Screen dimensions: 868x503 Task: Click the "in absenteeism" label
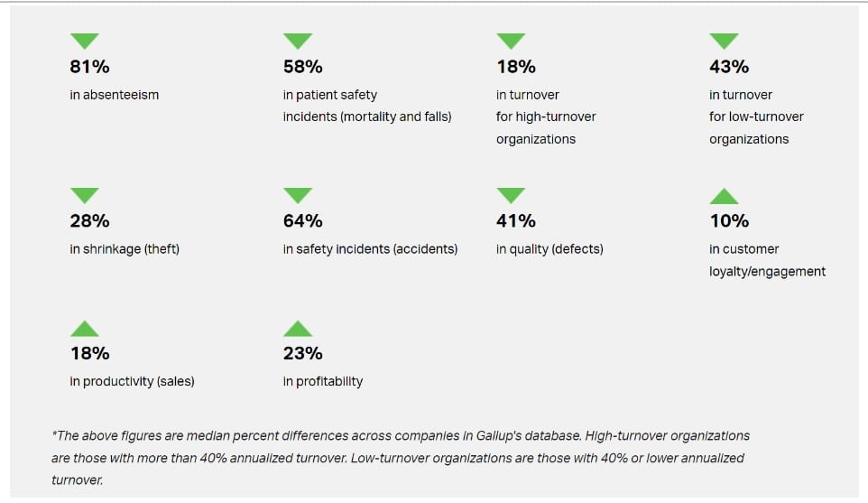114,95
